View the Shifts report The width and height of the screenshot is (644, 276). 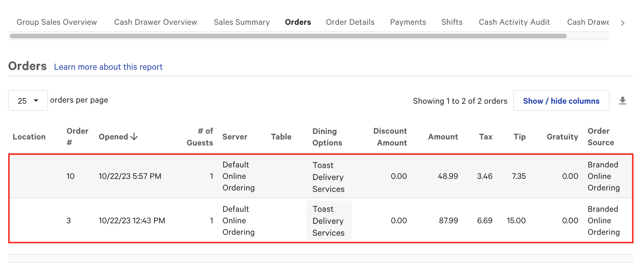[452, 22]
